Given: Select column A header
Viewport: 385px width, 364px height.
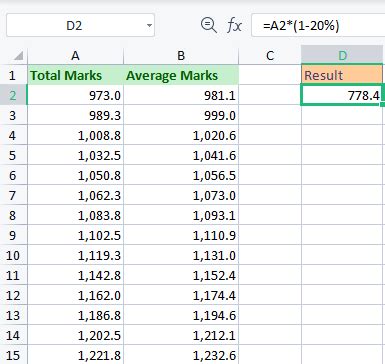Looking at the screenshot, I should coord(75,56).
